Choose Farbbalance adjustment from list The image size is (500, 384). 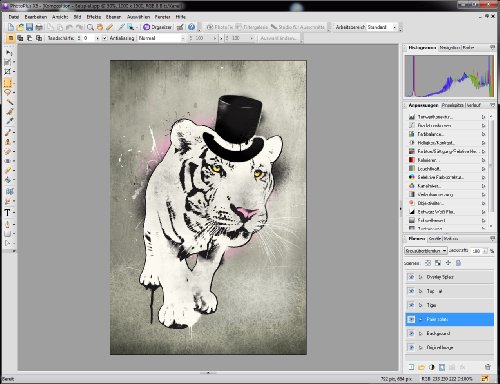[x=430, y=134]
